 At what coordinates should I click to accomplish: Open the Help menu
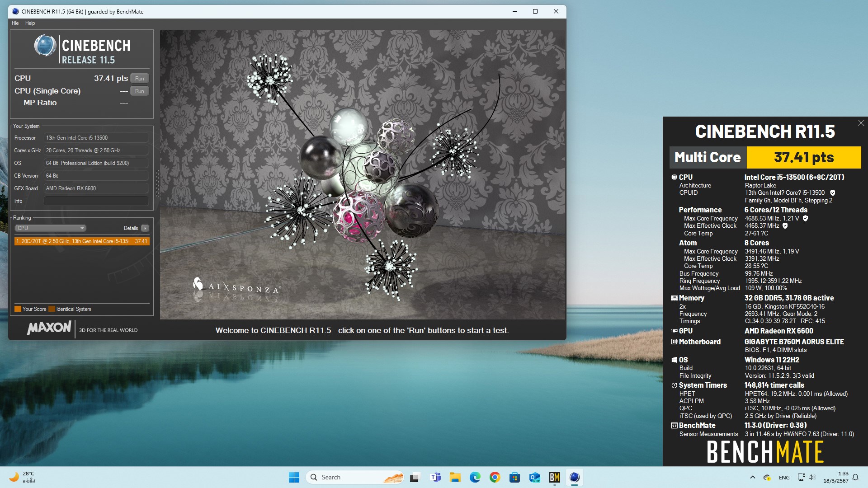click(x=30, y=23)
